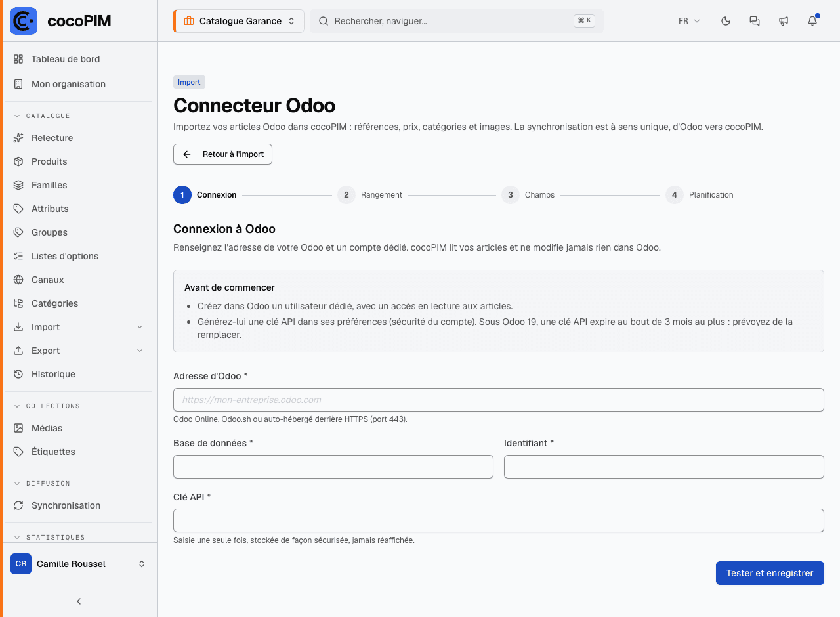This screenshot has height=617, width=840.
Task: Open Produits in the sidebar
Action: point(79,161)
